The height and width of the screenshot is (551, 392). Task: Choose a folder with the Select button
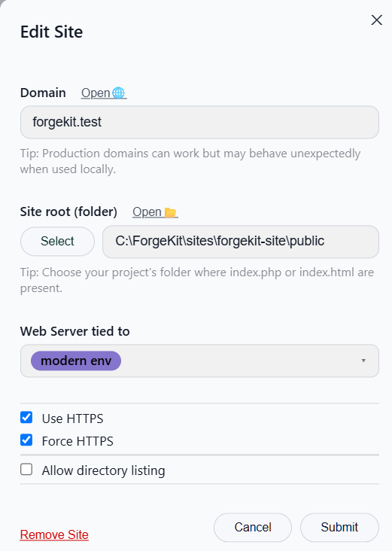[x=57, y=242]
